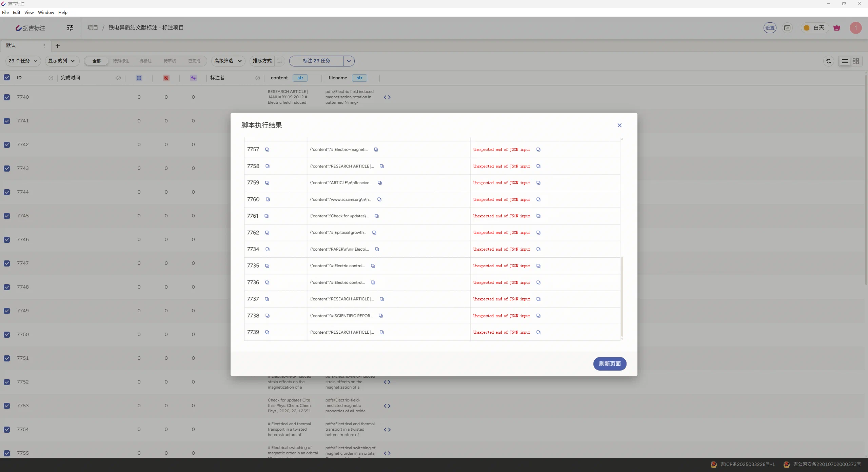Toggle the sidebar filter settings icon
Screen dimensions: 868x472
click(x=70, y=28)
